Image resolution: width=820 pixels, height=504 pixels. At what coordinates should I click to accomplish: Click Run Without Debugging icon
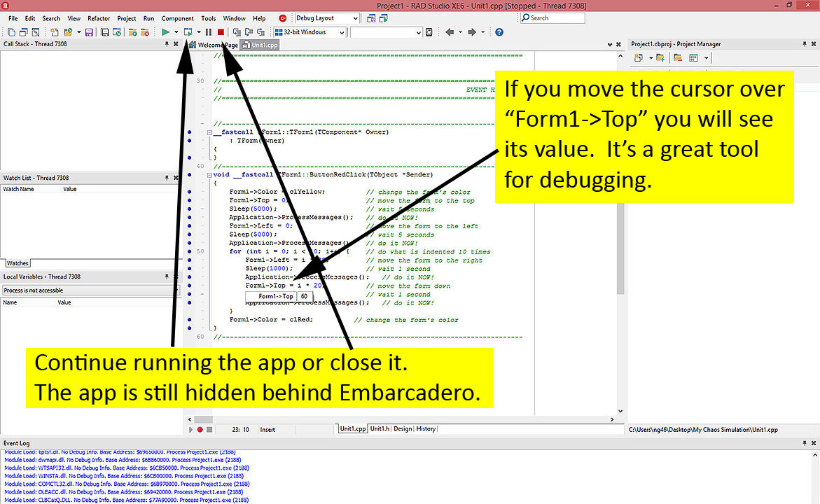(x=188, y=32)
